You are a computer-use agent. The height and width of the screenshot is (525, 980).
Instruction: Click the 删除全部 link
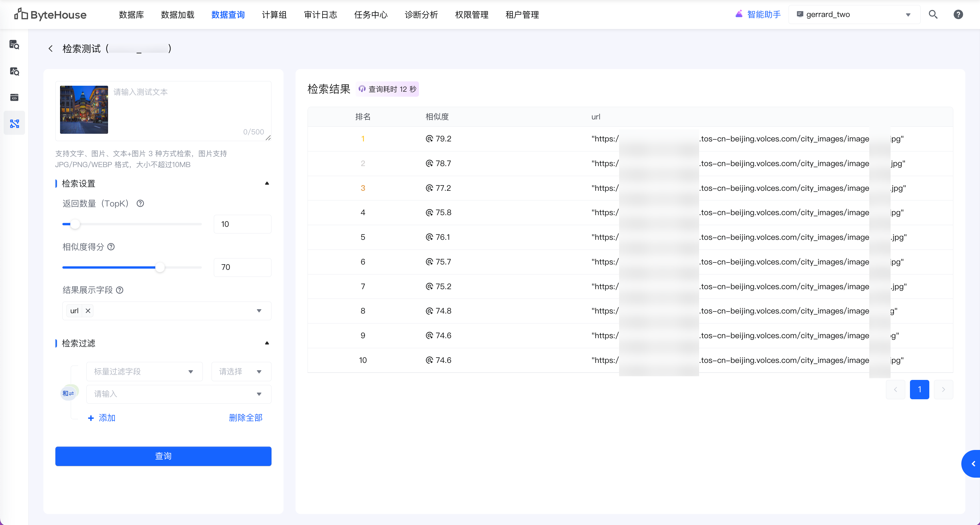tap(246, 418)
